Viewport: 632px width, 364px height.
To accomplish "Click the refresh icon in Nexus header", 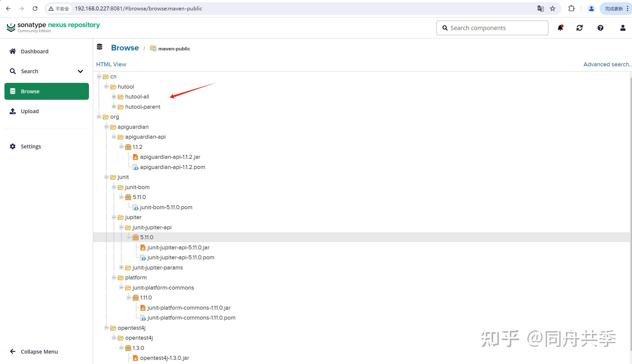I will coord(579,28).
